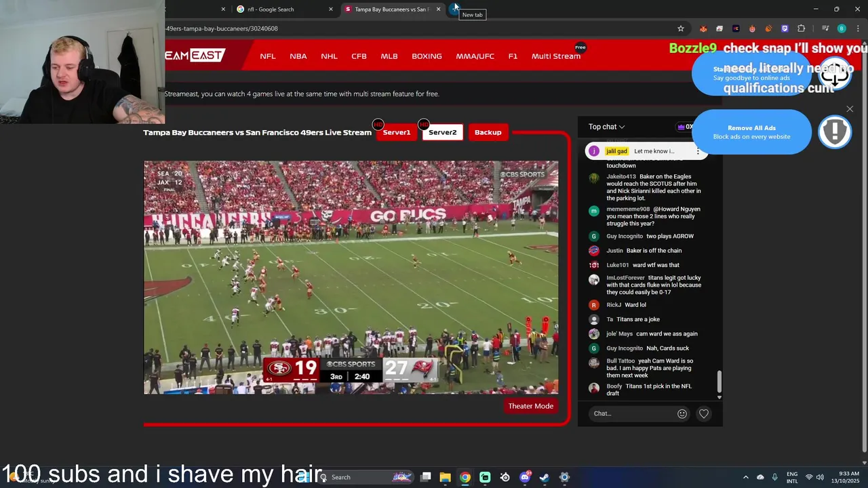Switch stream to Backup server
868x488 pixels.
488,132
